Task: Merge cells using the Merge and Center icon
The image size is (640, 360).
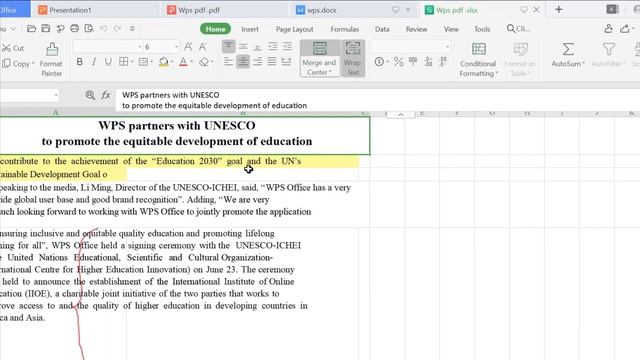Action: click(x=320, y=49)
